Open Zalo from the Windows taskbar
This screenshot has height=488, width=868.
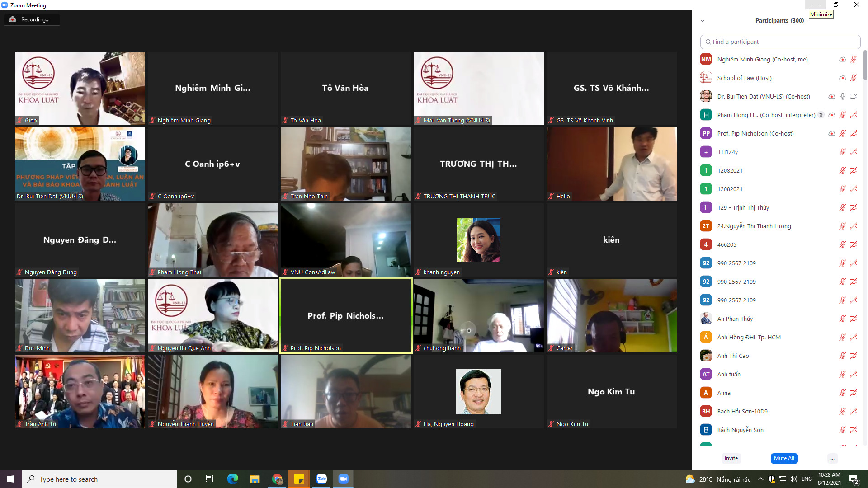(321, 479)
